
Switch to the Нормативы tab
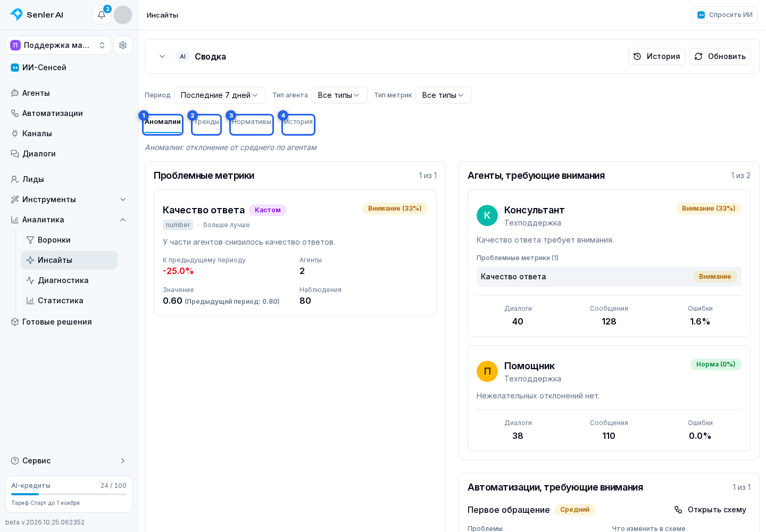point(252,124)
